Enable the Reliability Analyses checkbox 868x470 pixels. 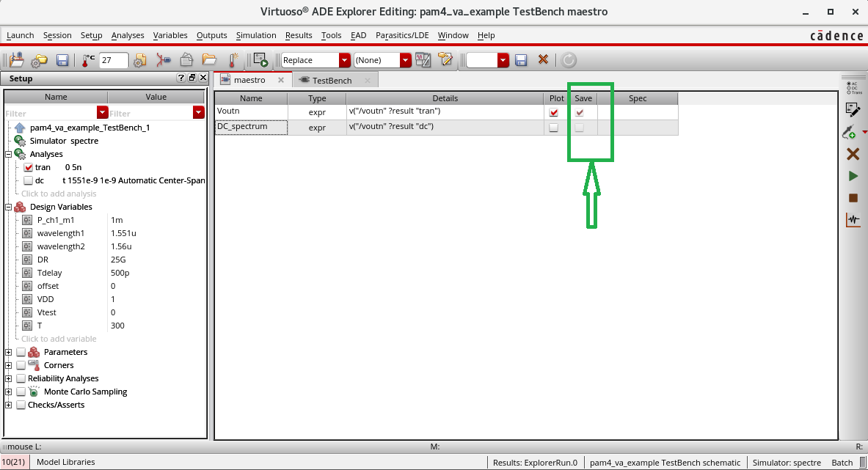coord(21,379)
